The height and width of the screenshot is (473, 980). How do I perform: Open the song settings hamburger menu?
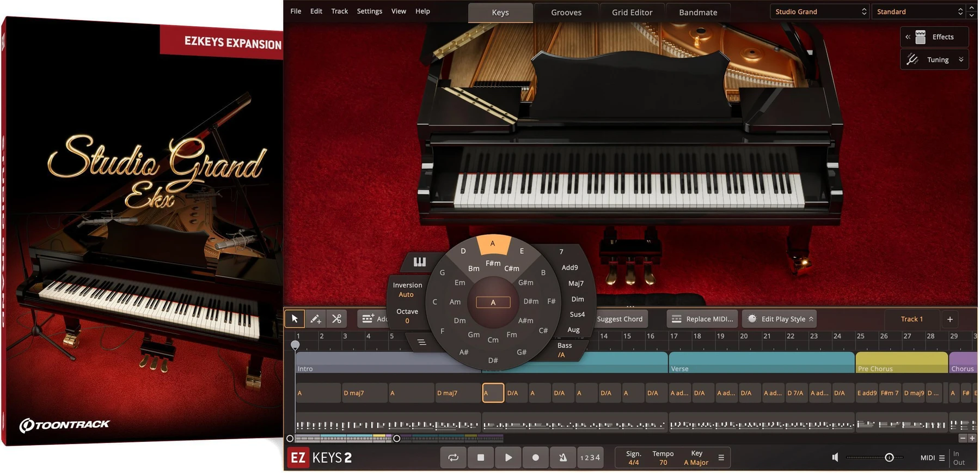tap(721, 458)
